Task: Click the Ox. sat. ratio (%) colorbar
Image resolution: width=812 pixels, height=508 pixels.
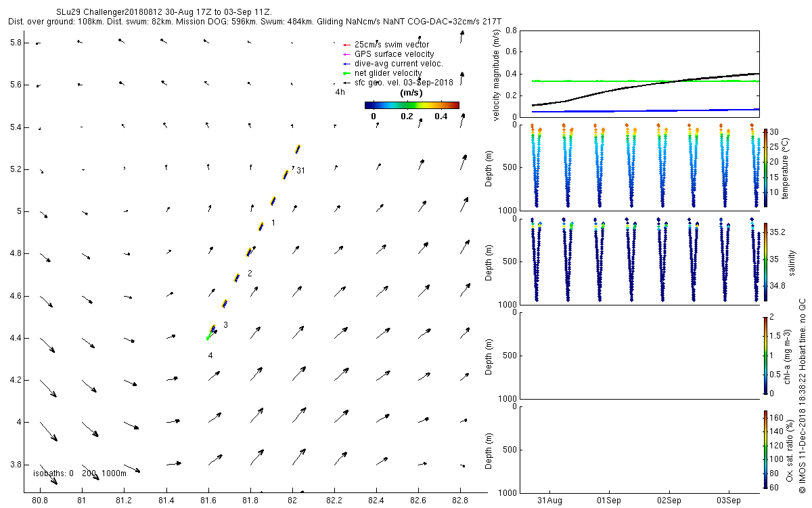Action: pos(765,449)
